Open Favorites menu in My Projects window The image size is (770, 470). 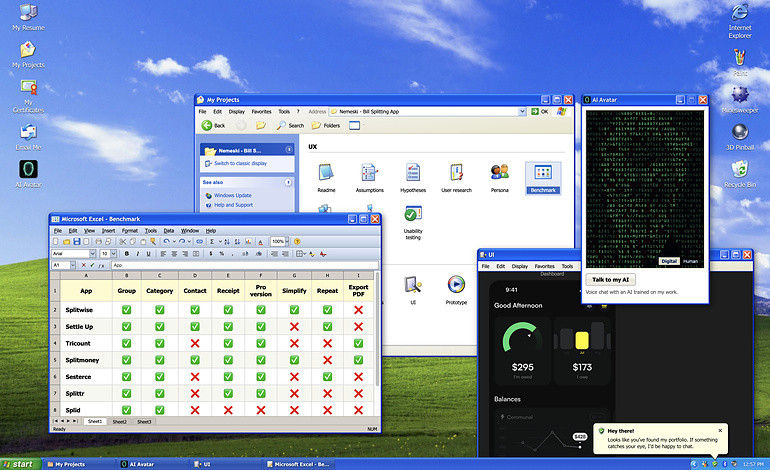pyautogui.click(x=261, y=111)
